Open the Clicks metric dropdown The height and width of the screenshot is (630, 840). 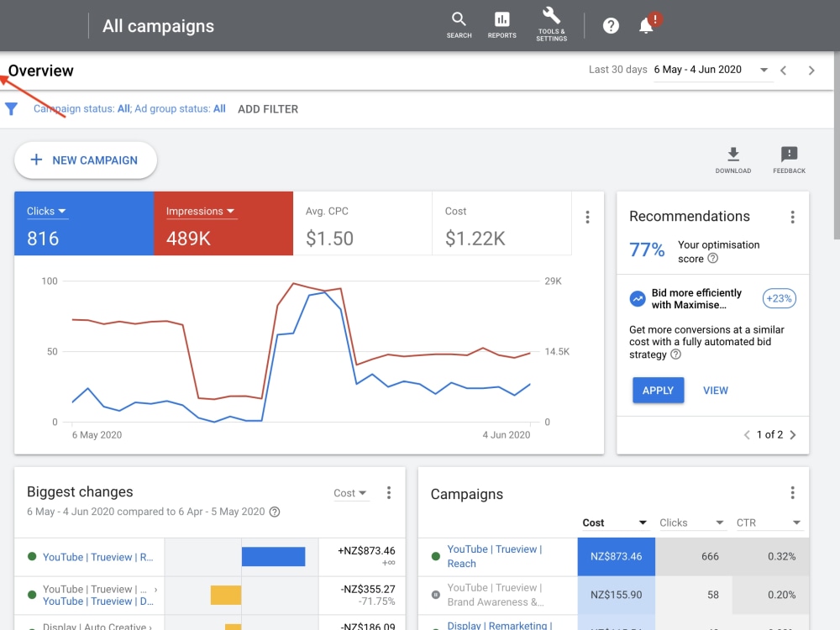[x=46, y=211]
